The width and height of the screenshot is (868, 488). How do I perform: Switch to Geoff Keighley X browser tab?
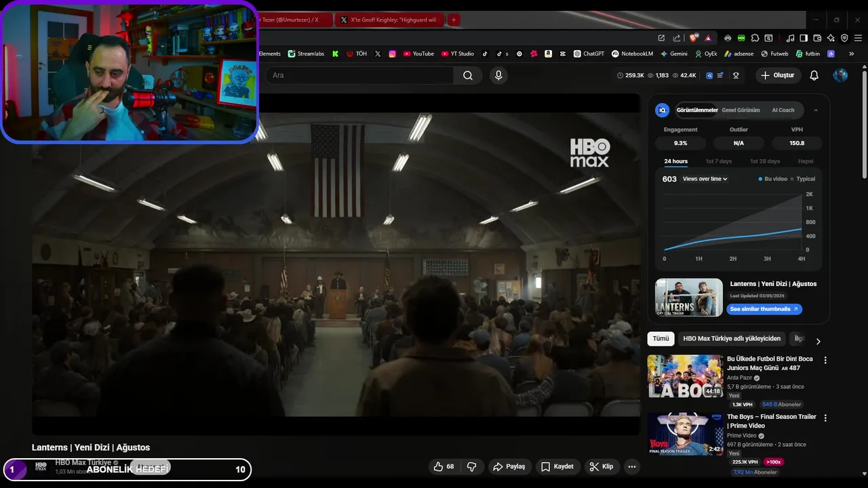click(x=391, y=20)
